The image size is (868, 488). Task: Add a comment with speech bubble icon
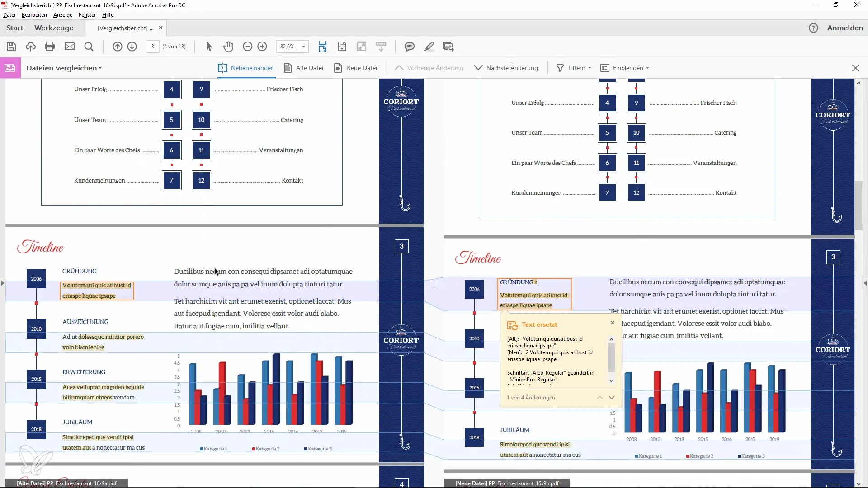(410, 47)
